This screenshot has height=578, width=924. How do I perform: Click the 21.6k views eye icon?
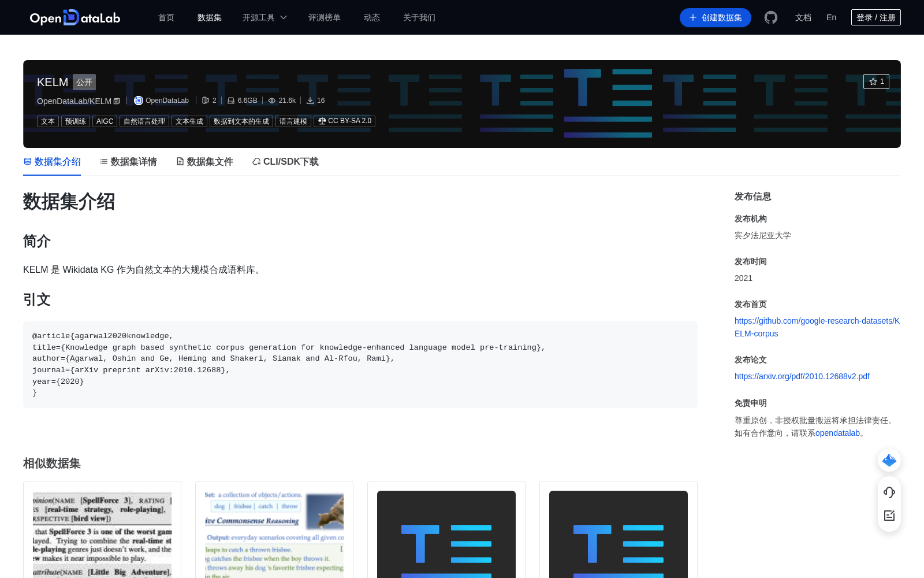pyautogui.click(x=272, y=101)
